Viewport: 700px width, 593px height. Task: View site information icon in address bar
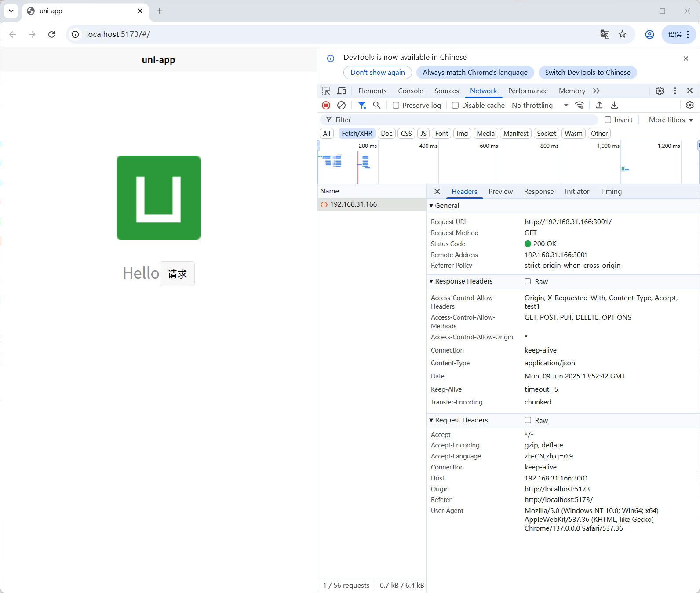(x=75, y=34)
